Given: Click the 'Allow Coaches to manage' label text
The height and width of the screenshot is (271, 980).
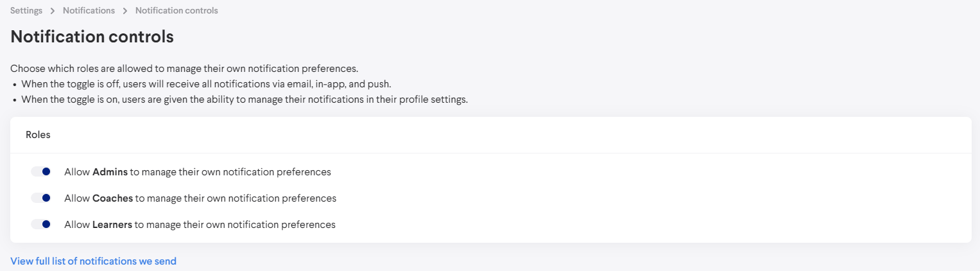Looking at the screenshot, I should coord(200,198).
